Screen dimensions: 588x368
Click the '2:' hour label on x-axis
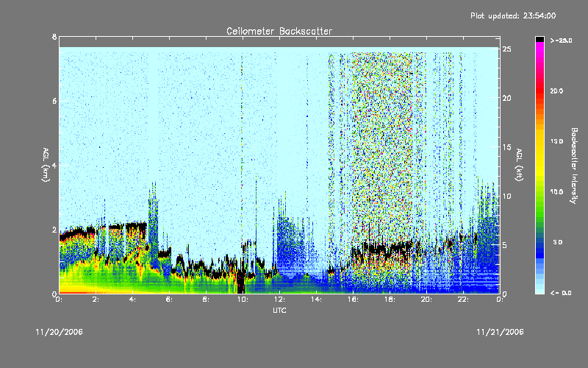[x=96, y=300]
